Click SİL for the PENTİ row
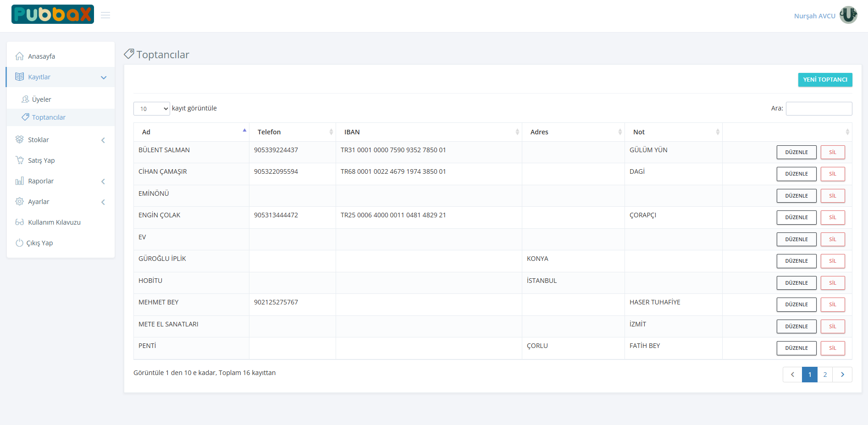Image resolution: width=868 pixels, height=425 pixels. point(832,348)
